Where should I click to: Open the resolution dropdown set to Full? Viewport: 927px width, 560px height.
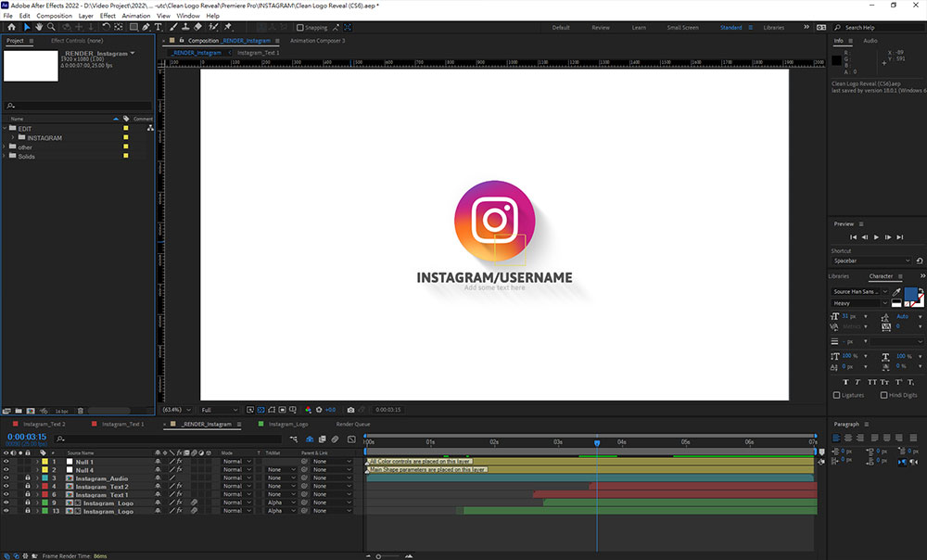tap(220, 410)
